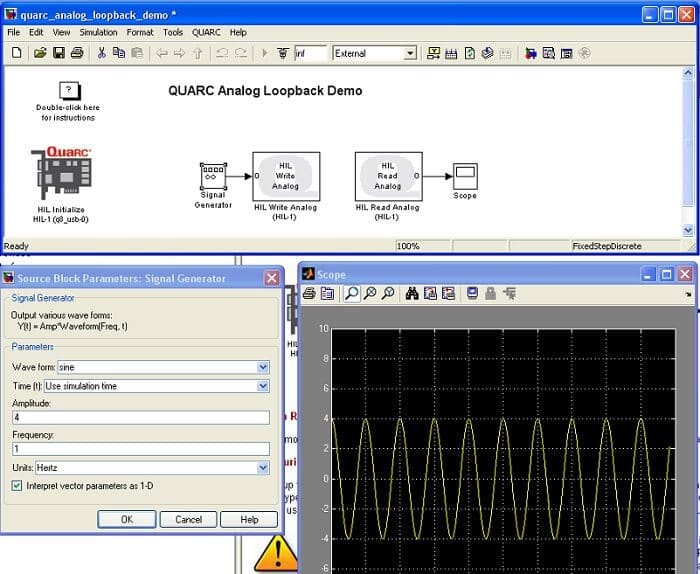Click the Print icon in Scope toolbar

(x=310, y=294)
